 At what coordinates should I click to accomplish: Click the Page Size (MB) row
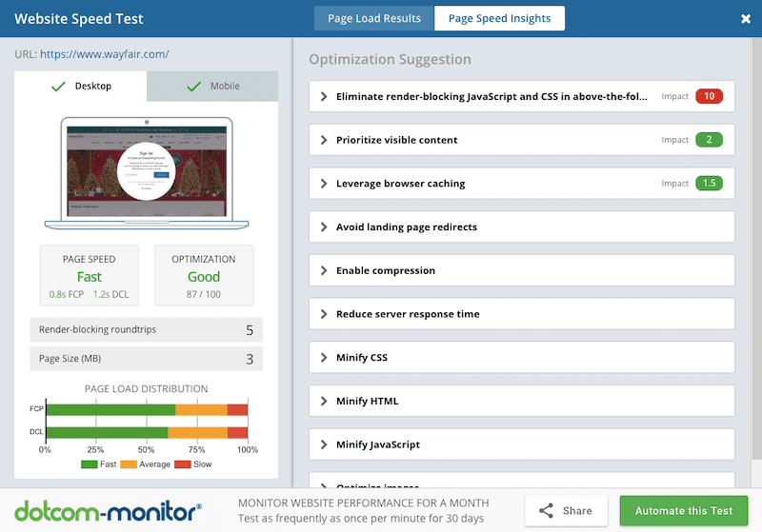tap(147, 359)
